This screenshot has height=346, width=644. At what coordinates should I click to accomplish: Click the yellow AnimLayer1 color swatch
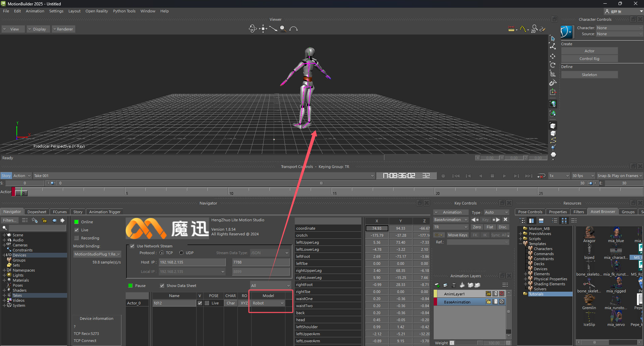(436, 294)
